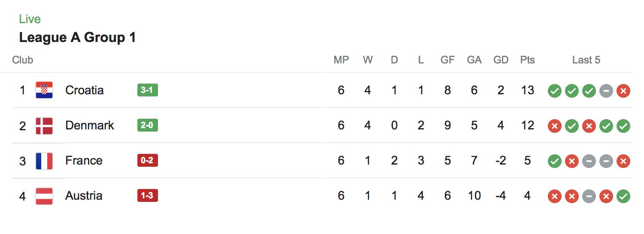
Task: Click the Denmark flag icon
Action: [44, 126]
